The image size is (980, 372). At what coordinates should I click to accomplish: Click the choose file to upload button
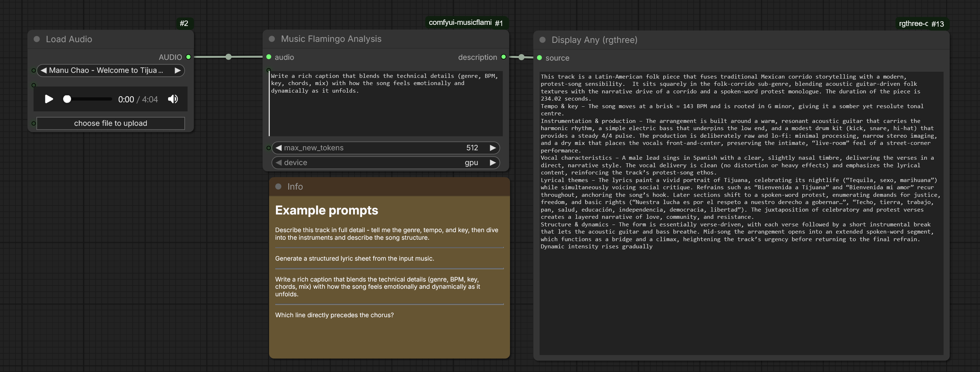click(x=110, y=123)
